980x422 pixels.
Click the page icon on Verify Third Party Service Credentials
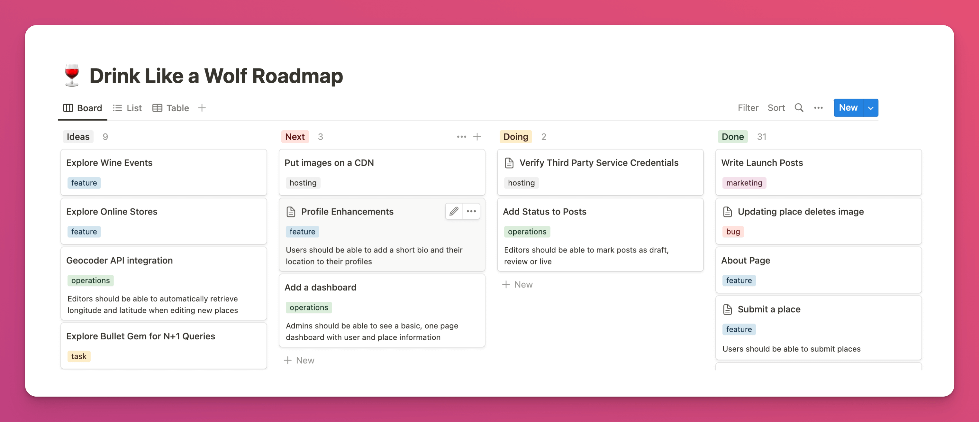[509, 162]
